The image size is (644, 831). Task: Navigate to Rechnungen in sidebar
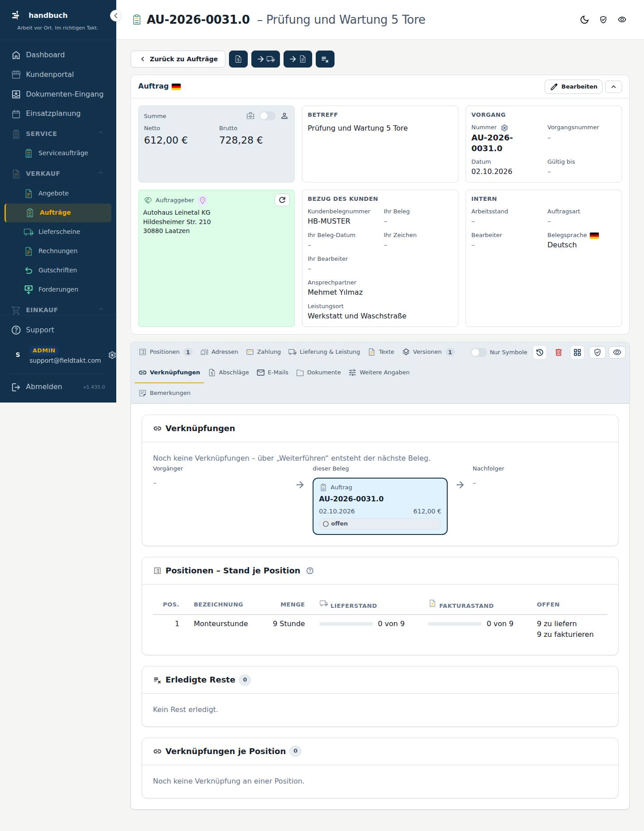58,251
